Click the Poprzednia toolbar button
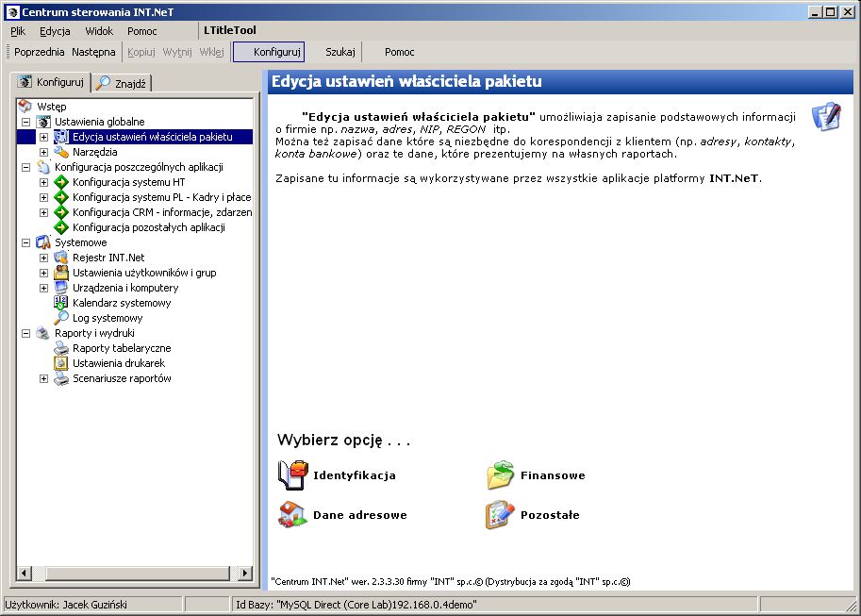Image resolution: width=861 pixels, height=616 pixels. (39, 52)
